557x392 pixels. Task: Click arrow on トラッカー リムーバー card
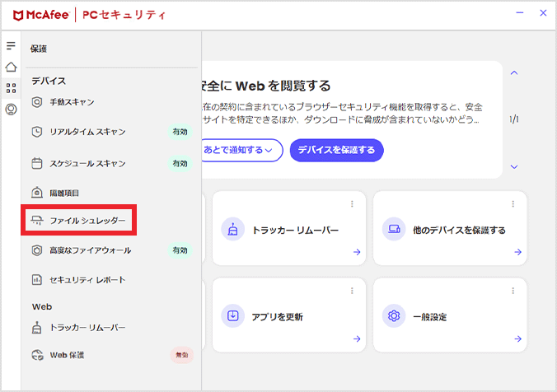click(357, 252)
